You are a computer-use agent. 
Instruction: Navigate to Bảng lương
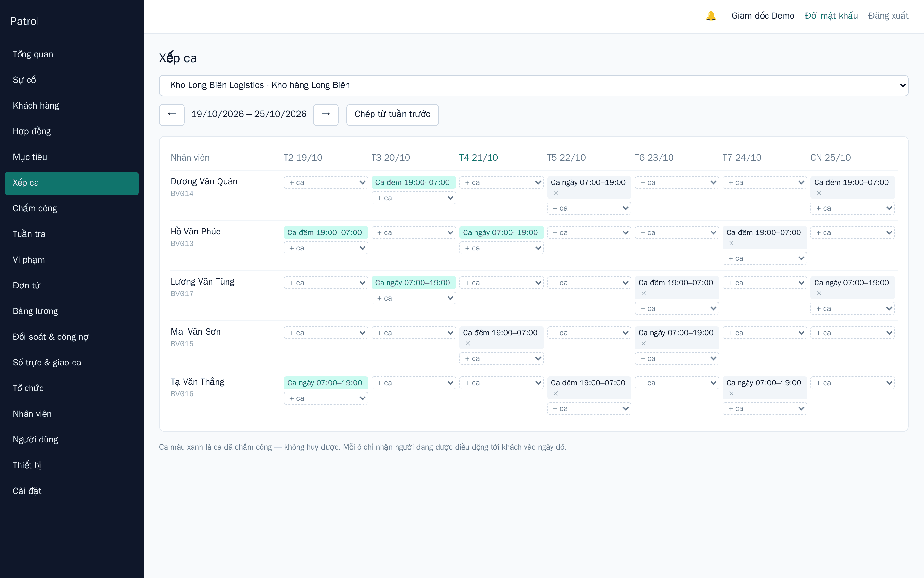(72, 311)
